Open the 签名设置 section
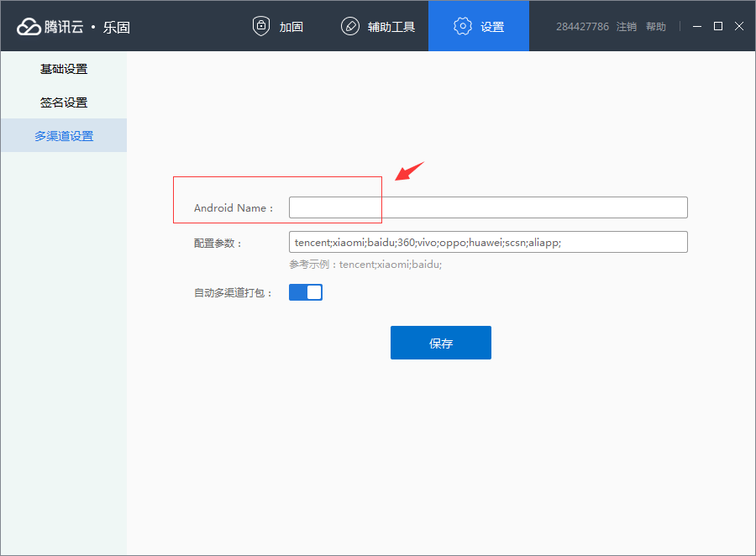756x556 pixels. point(64,102)
